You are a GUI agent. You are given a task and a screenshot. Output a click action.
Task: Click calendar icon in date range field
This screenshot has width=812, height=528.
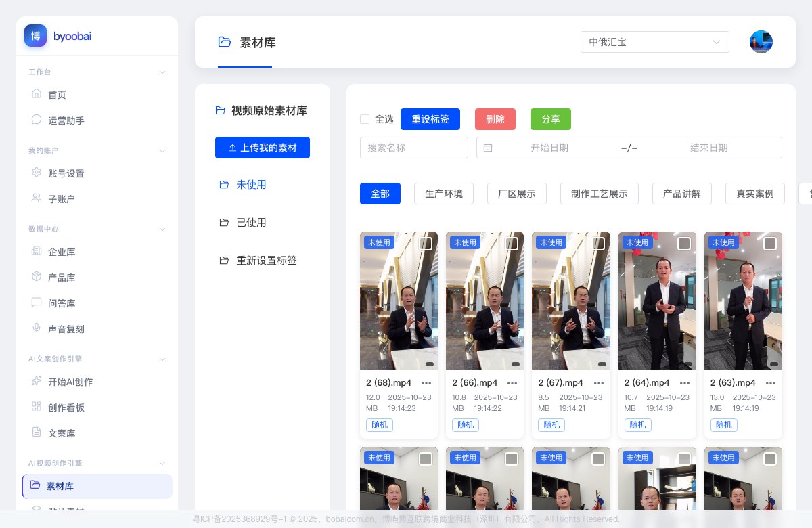click(x=488, y=148)
